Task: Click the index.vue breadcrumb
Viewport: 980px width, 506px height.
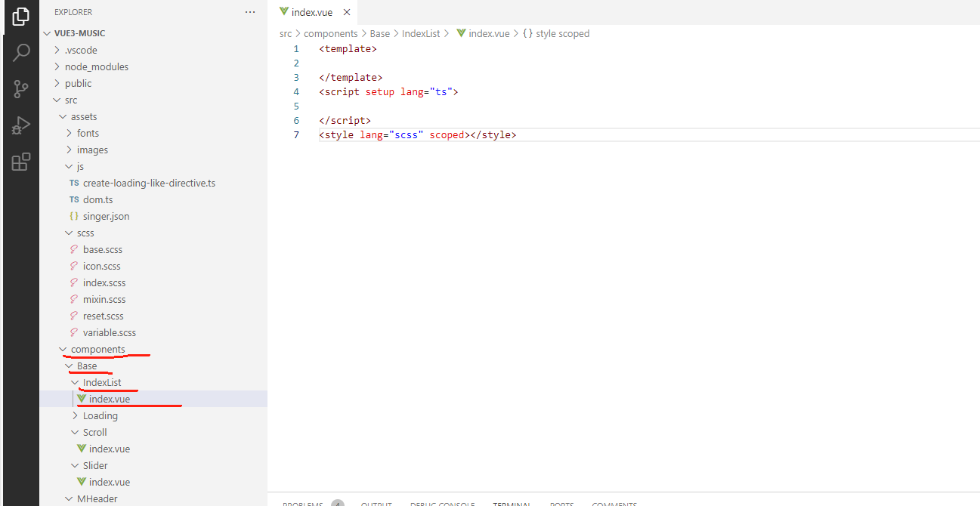Action: tap(489, 33)
